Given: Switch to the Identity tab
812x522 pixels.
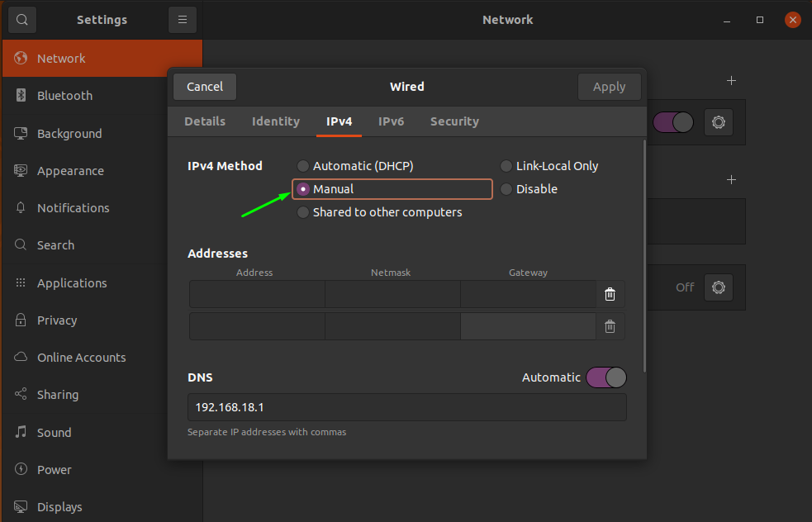Looking at the screenshot, I should [x=276, y=121].
